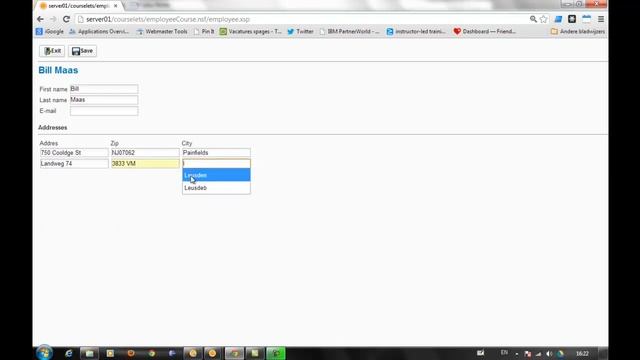Open the Chrome hamburger menu

tap(601, 19)
